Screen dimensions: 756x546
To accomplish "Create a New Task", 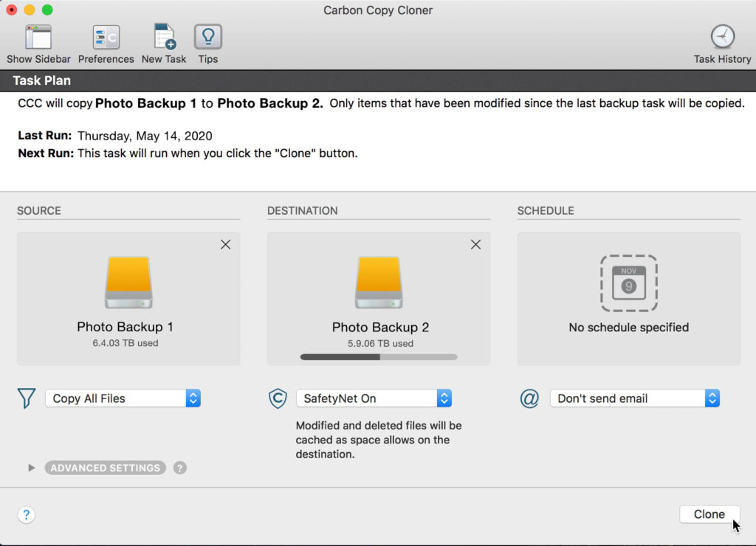I will tap(164, 38).
